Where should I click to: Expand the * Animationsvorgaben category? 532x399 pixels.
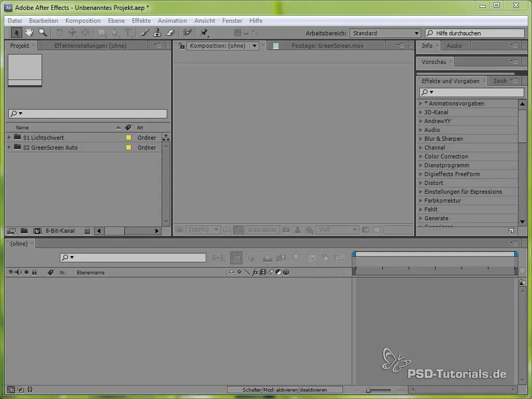click(x=421, y=103)
